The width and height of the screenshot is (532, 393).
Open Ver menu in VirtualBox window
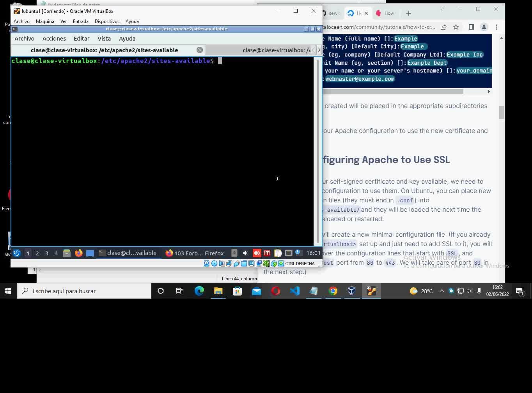tap(64, 21)
